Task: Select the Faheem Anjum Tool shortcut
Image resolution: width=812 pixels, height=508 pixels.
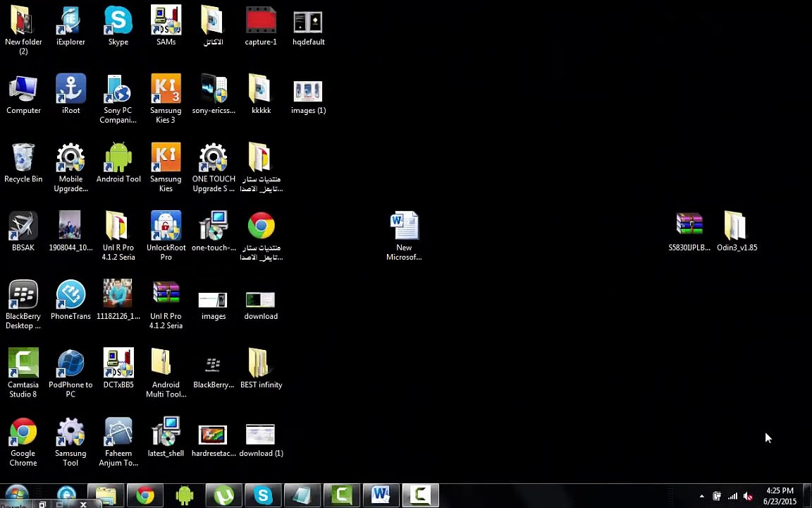Action: [118, 440]
